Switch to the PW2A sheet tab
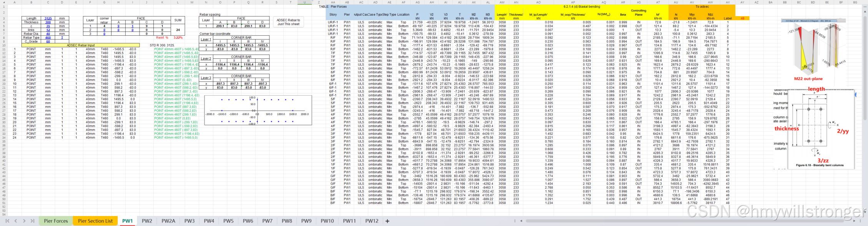868x226 pixels. (168, 221)
